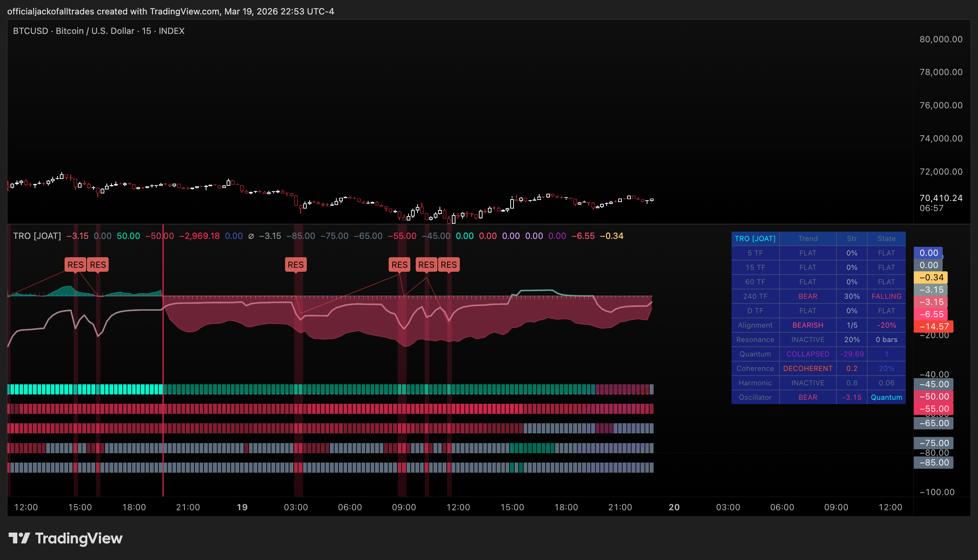Click the COLLAPSED quantum status cell

click(808, 354)
